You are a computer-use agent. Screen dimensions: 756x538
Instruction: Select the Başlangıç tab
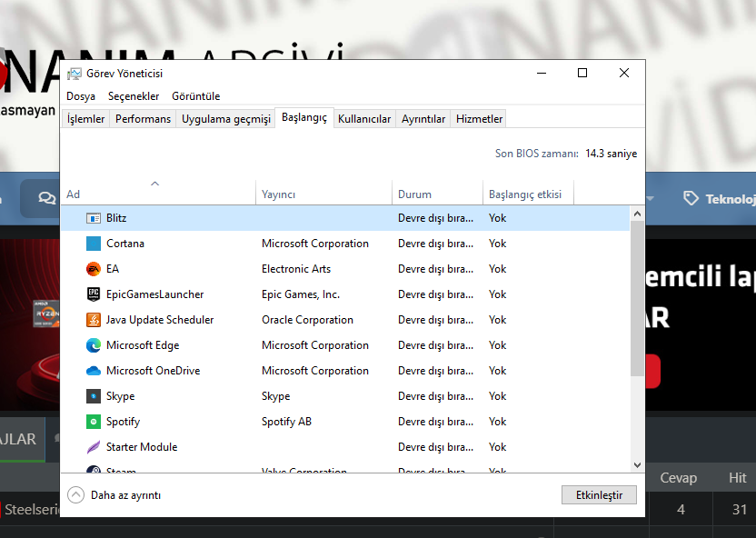coord(304,117)
